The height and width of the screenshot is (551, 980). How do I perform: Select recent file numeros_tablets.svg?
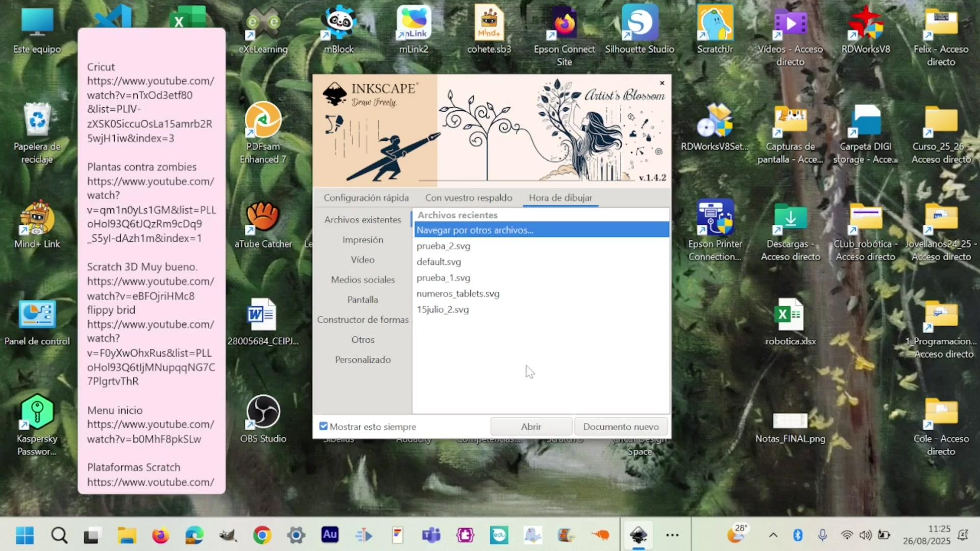542,294
